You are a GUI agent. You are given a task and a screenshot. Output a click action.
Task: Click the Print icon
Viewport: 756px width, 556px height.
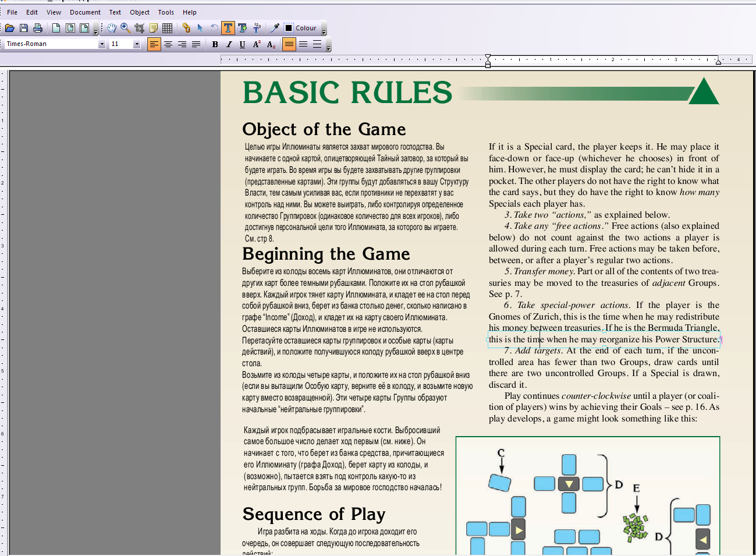(38, 28)
